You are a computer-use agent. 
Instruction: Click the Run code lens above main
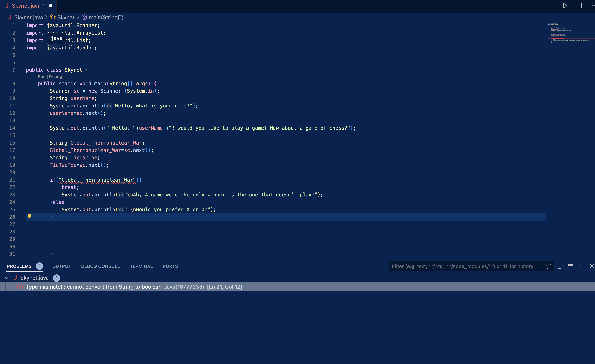pos(41,77)
